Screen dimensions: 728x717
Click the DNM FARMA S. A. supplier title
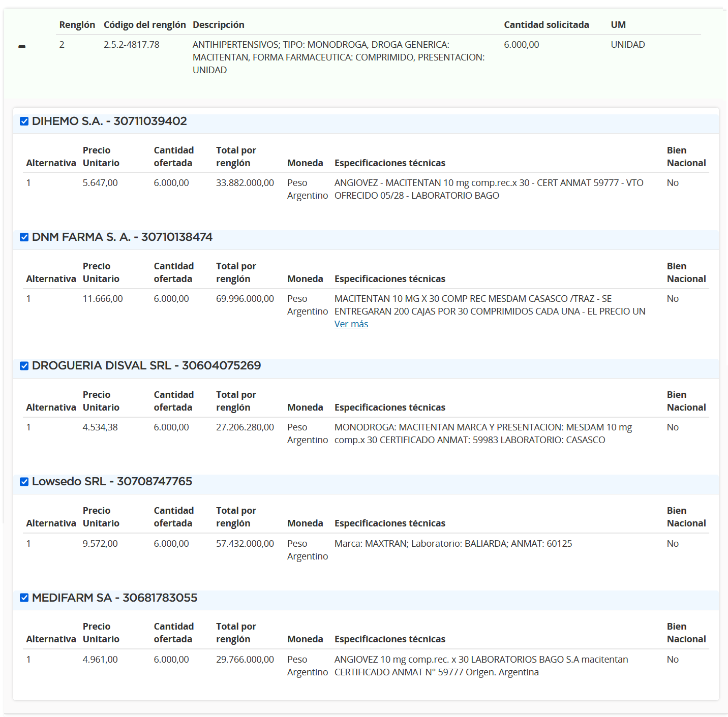click(122, 237)
